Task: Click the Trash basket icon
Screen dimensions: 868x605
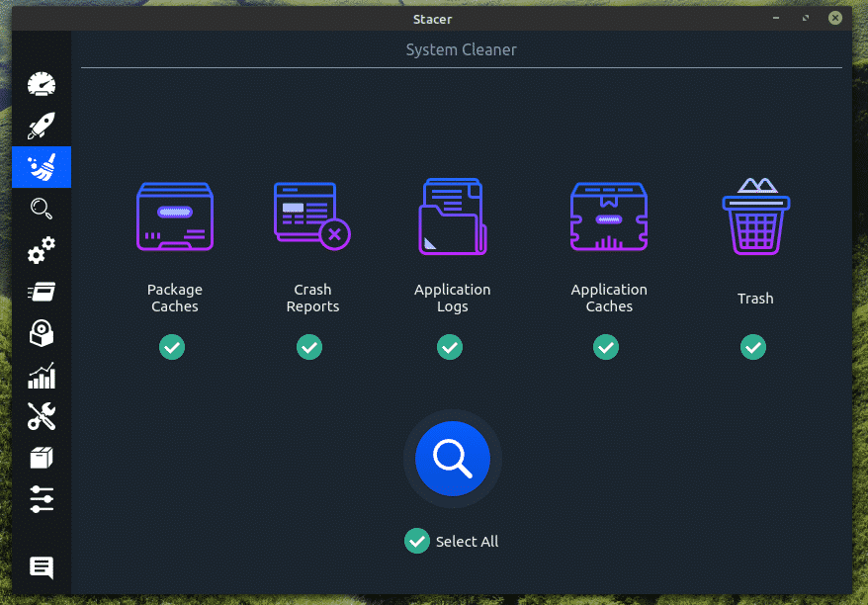Action: (755, 216)
